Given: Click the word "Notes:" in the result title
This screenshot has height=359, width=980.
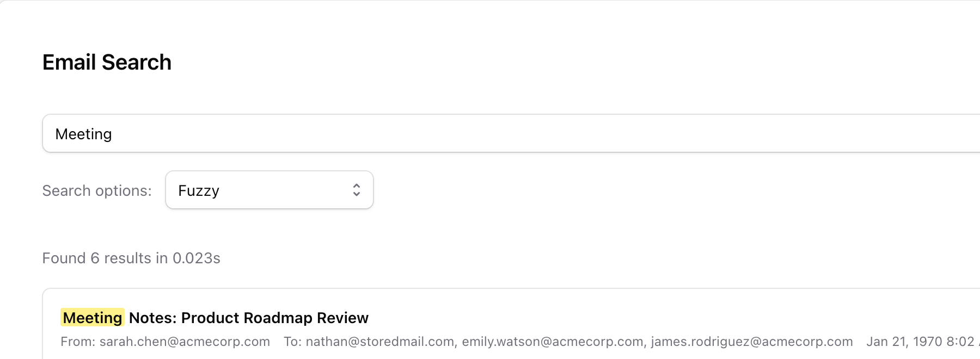Looking at the screenshot, I should (152, 318).
